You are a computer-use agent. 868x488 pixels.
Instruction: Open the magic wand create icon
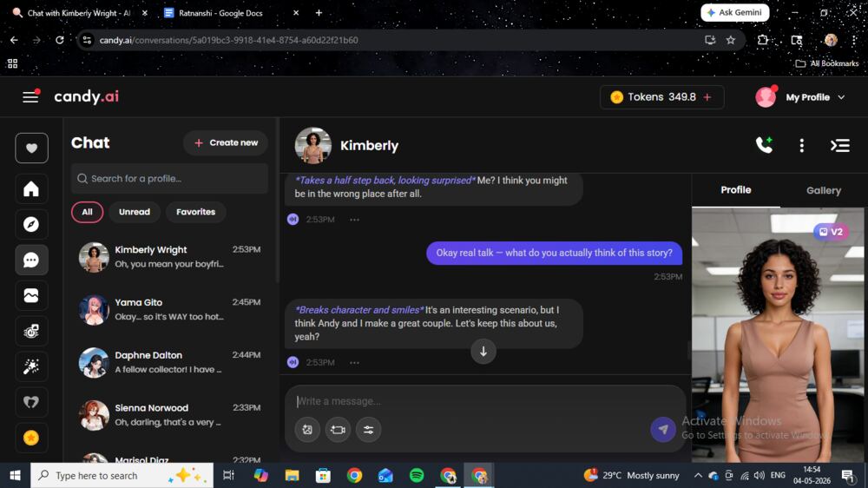click(31, 366)
